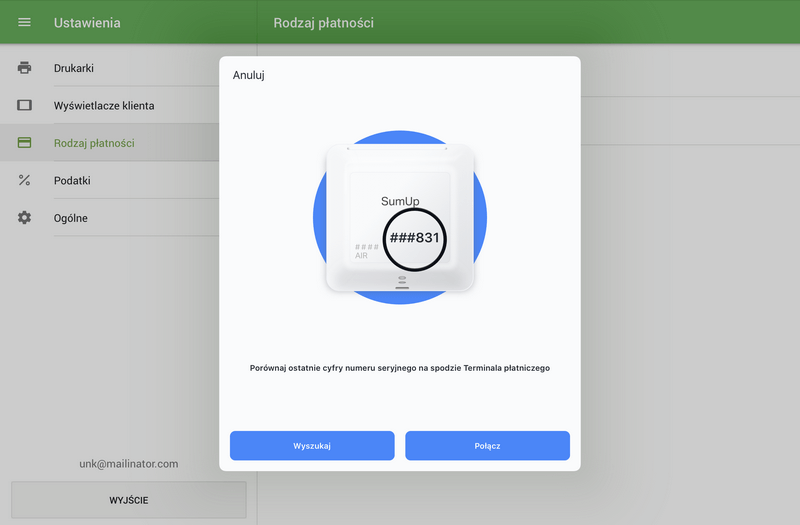Viewport: 800px width, 525px height.
Task: Click the gear icon for Ogólne
Action: 25,218
